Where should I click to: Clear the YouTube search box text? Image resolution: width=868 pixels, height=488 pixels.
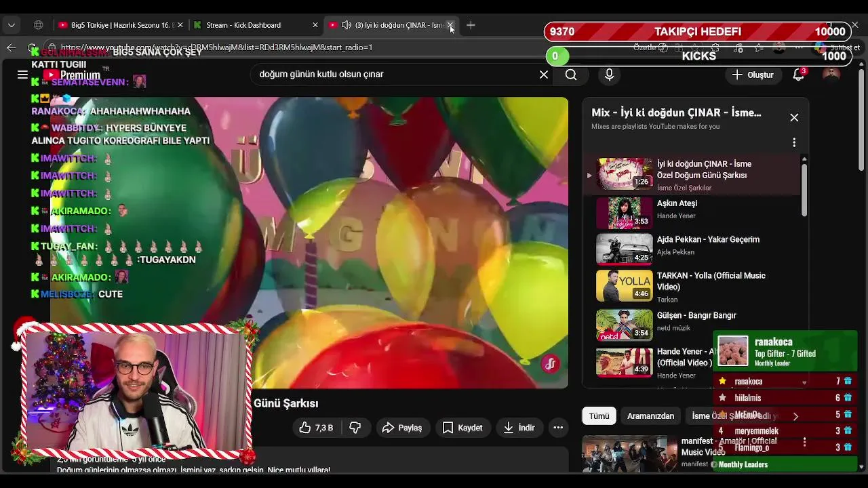[x=543, y=75]
